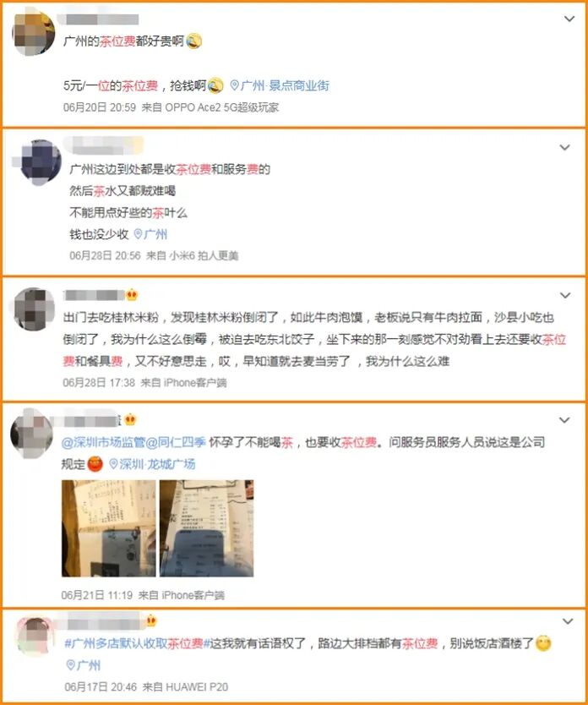Click the @同仁四季 mention

point(176,442)
